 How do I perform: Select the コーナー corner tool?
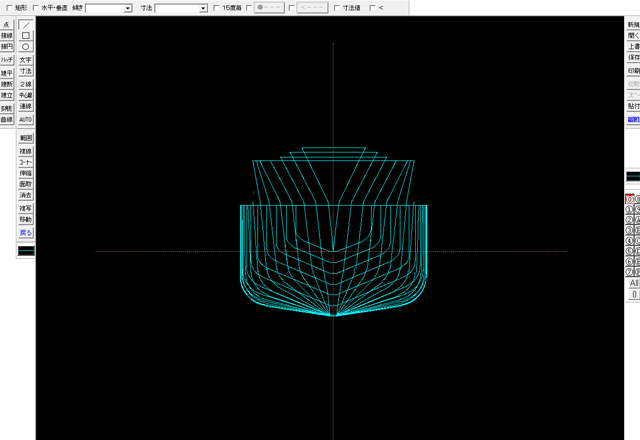pyautogui.click(x=26, y=162)
